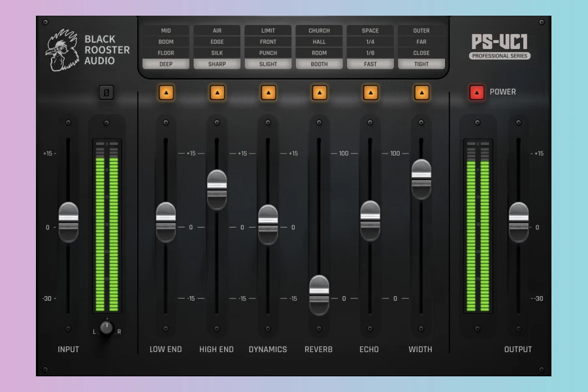Select the AIR high end mode
Screen dimensions: 588x392
point(217,31)
